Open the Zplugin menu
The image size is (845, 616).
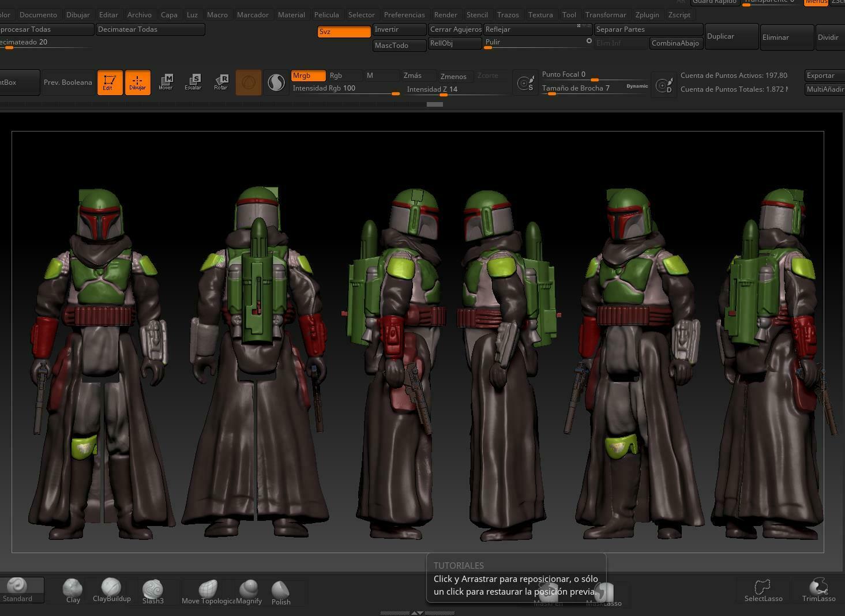point(647,14)
